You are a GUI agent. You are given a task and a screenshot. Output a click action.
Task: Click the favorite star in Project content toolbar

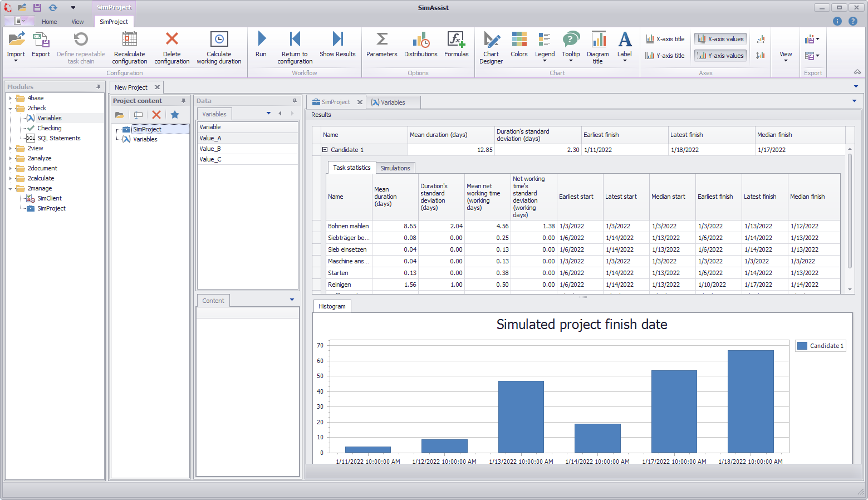(175, 115)
